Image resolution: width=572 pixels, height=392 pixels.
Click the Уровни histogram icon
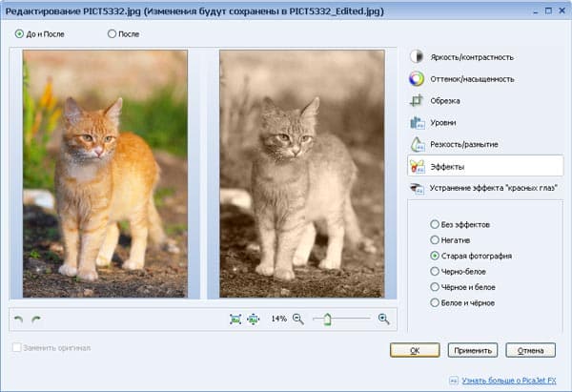[x=418, y=123]
